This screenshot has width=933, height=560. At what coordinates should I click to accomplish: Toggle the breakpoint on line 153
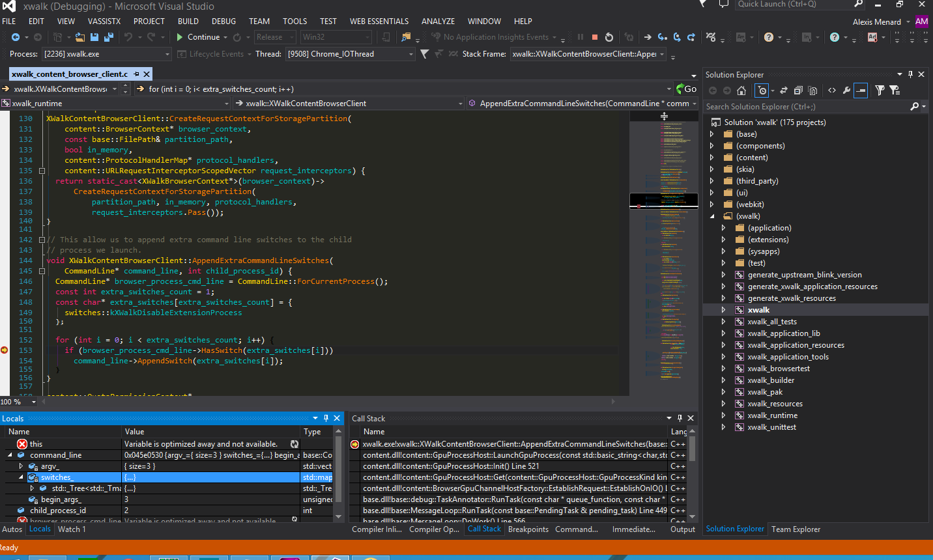(x=5, y=350)
